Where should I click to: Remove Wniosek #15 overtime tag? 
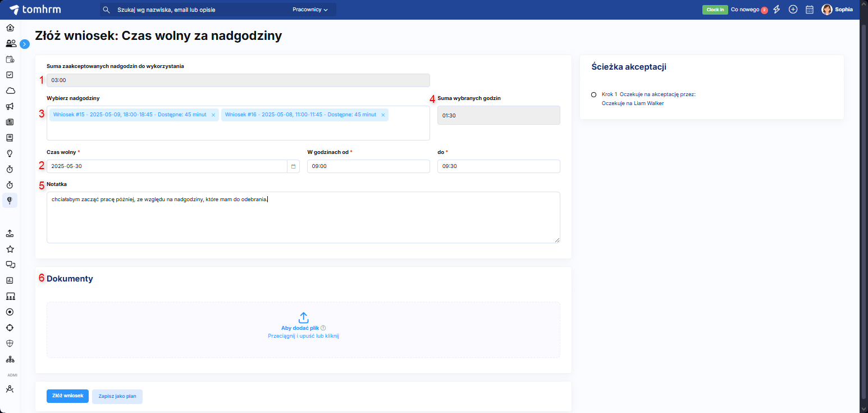pyautogui.click(x=213, y=115)
